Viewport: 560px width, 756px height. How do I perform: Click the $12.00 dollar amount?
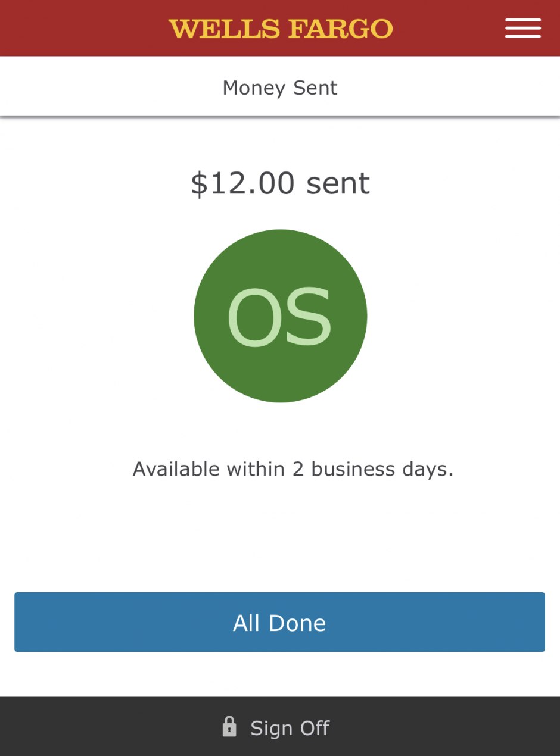tap(242, 183)
